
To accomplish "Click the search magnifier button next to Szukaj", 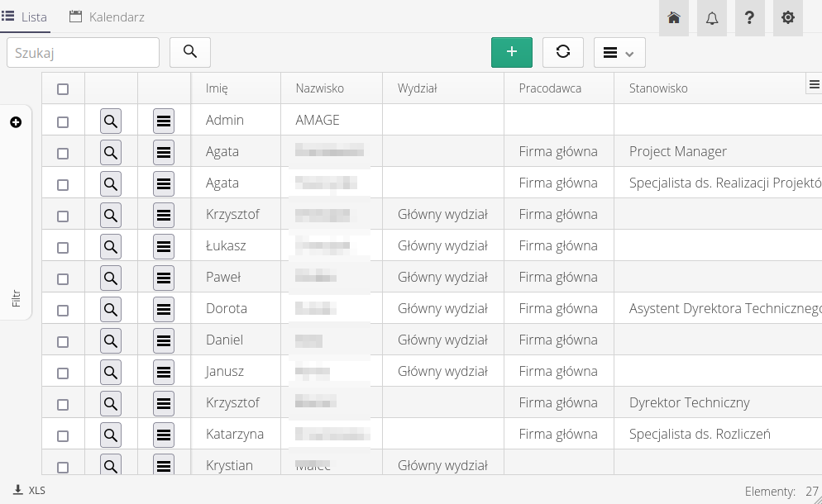I will (x=190, y=52).
